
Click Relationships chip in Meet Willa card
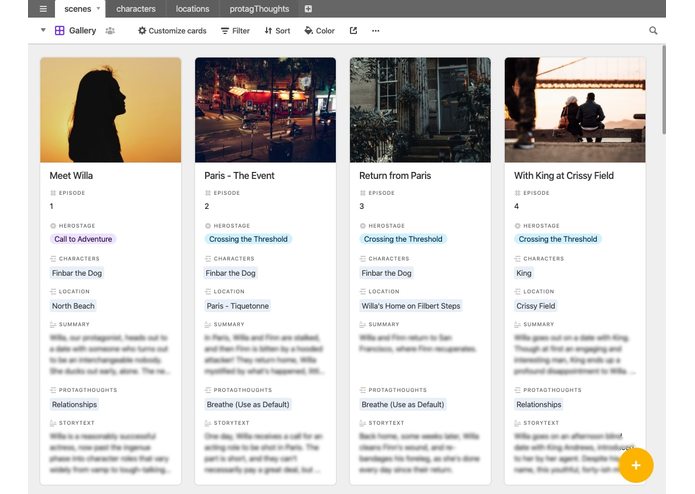pos(74,405)
